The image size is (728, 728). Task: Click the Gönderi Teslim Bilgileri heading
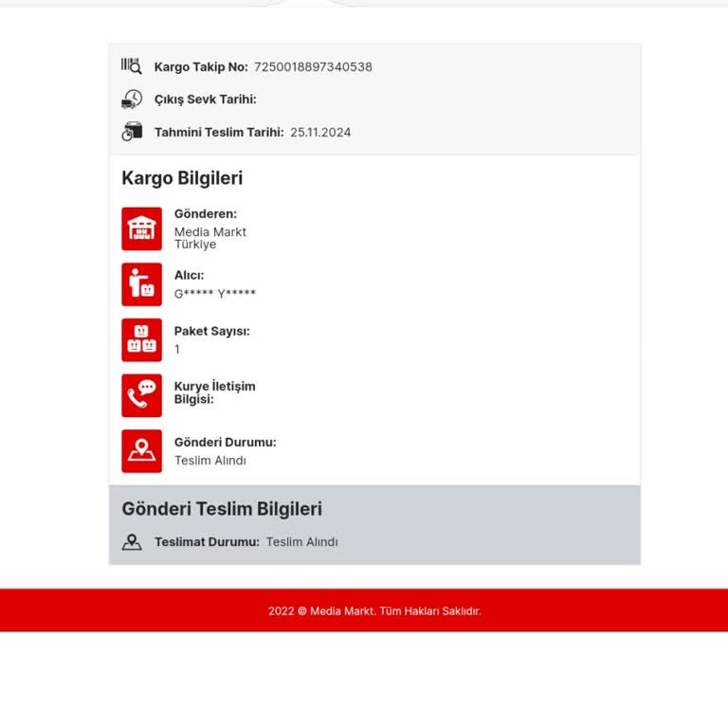click(x=222, y=509)
